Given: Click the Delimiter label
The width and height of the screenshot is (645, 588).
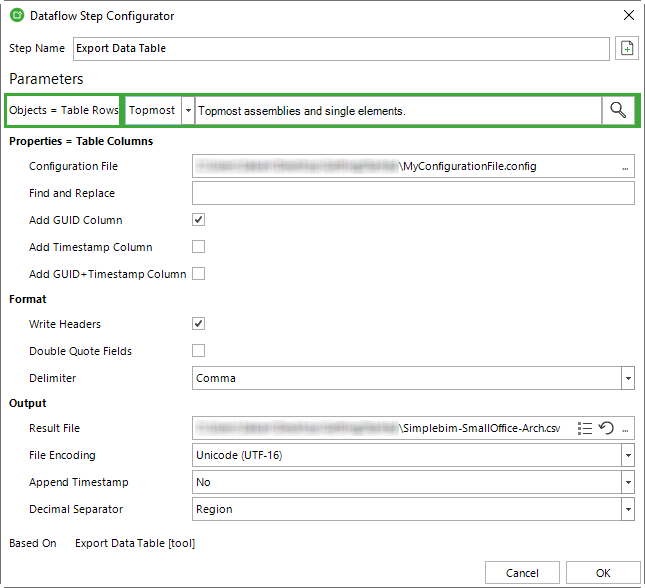Looking at the screenshot, I should 52,378.
